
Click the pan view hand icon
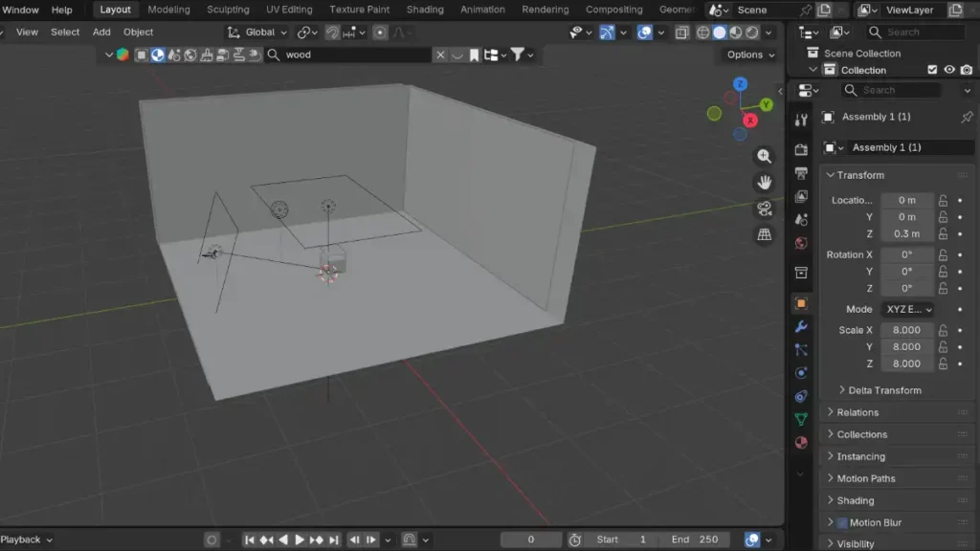pyautogui.click(x=764, y=183)
